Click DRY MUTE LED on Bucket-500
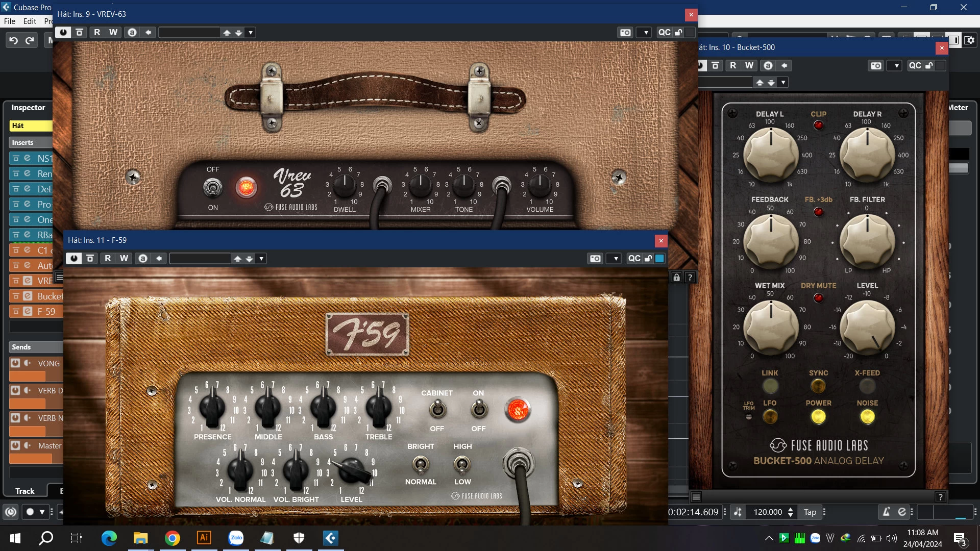Screen dimensions: 980x551 pos(819,298)
